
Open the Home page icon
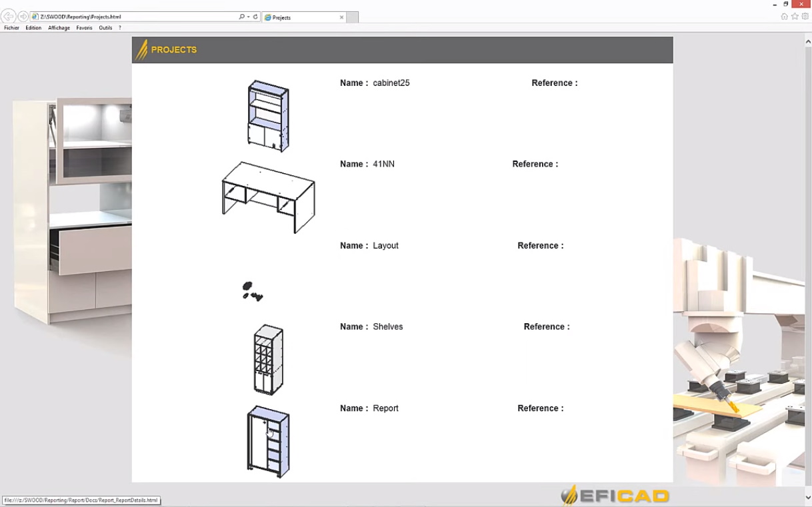pos(784,17)
